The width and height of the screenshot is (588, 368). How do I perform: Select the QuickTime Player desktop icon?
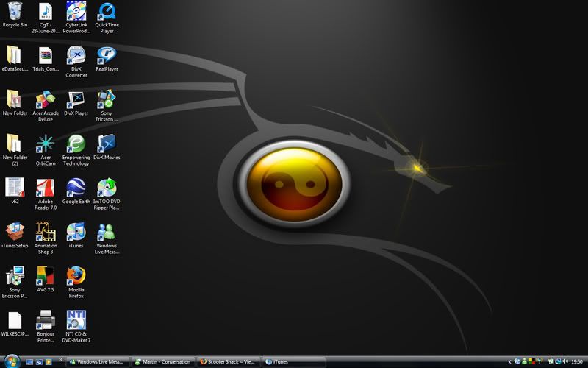point(107,12)
